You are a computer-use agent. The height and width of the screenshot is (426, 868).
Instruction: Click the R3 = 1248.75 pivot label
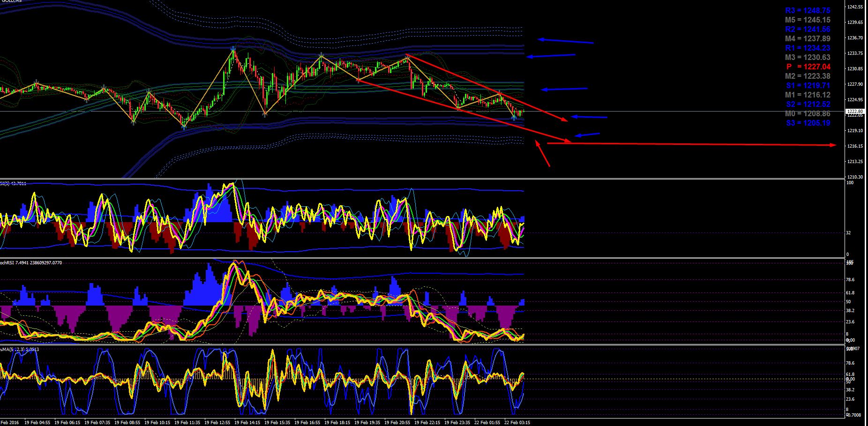click(808, 10)
